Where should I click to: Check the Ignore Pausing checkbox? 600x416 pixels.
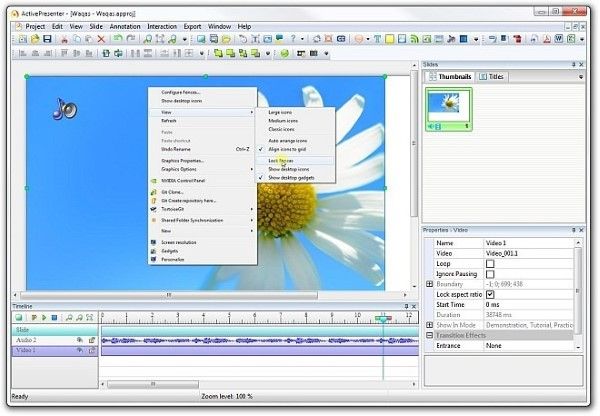coord(489,274)
